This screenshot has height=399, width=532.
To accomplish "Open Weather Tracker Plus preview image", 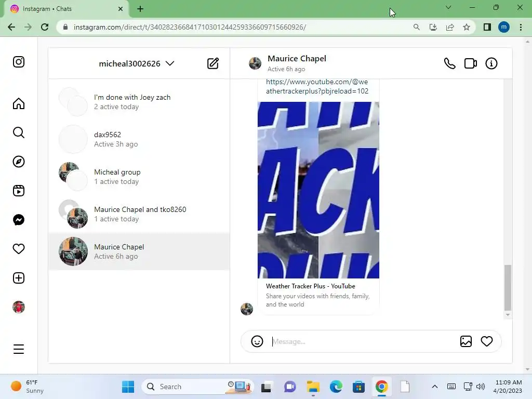I will click(x=318, y=190).
